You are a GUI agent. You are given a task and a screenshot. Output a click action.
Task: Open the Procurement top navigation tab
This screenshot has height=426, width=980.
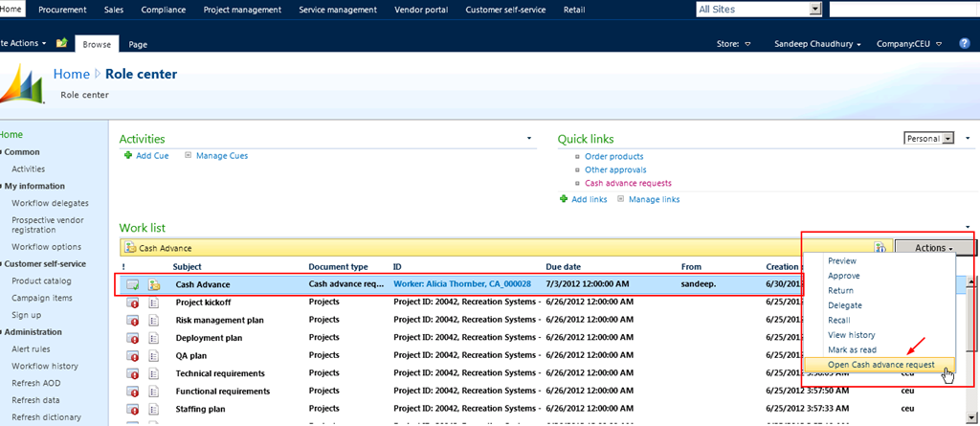(62, 10)
